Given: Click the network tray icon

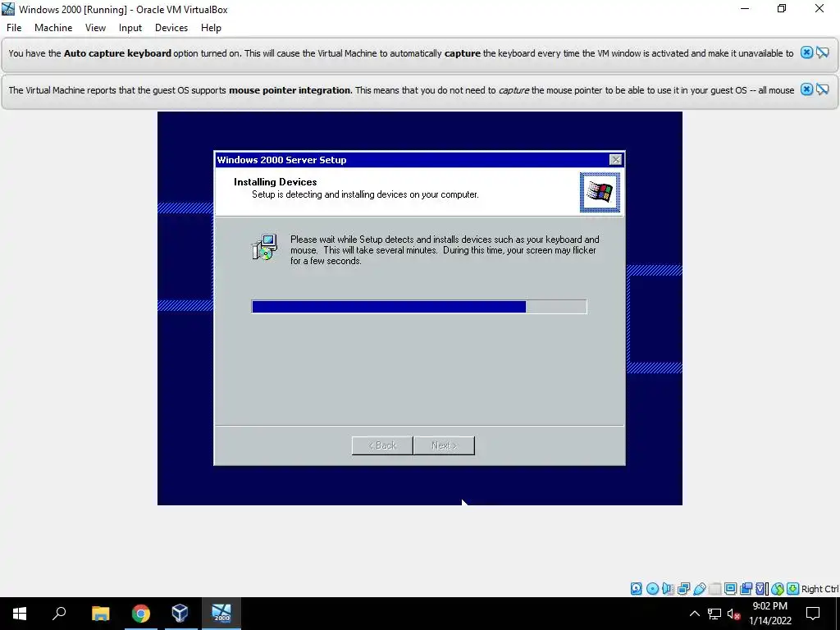Looking at the screenshot, I should [714, 614].
